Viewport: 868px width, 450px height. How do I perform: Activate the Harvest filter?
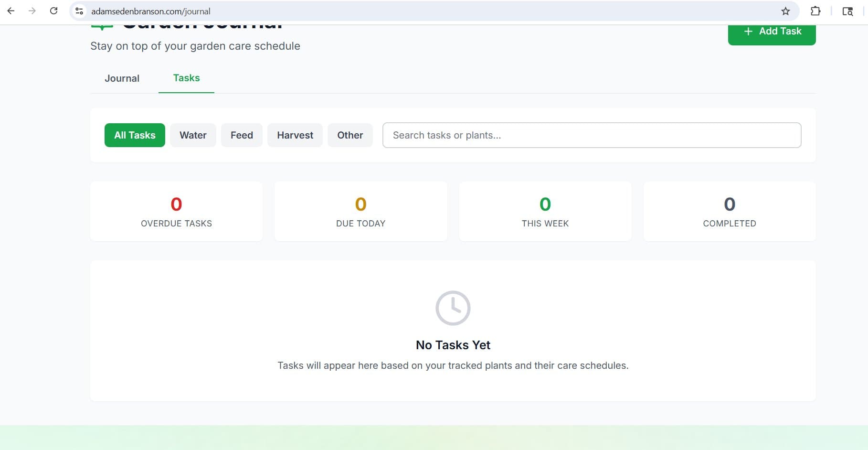coord(295,135)
